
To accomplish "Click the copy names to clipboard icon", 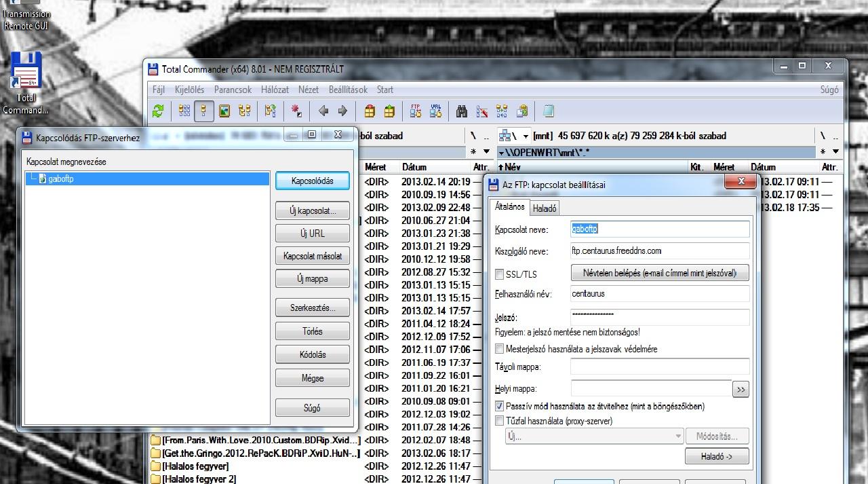I will pos(521,111).
